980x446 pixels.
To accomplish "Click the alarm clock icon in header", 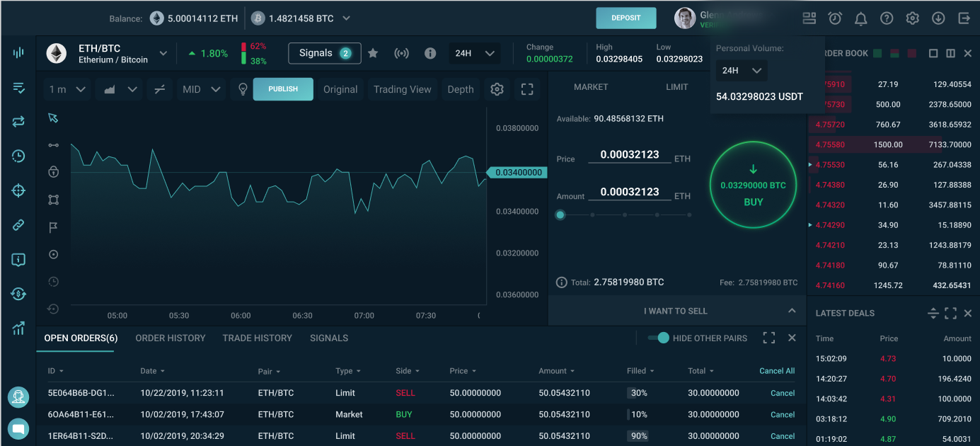I will [835, 18].
